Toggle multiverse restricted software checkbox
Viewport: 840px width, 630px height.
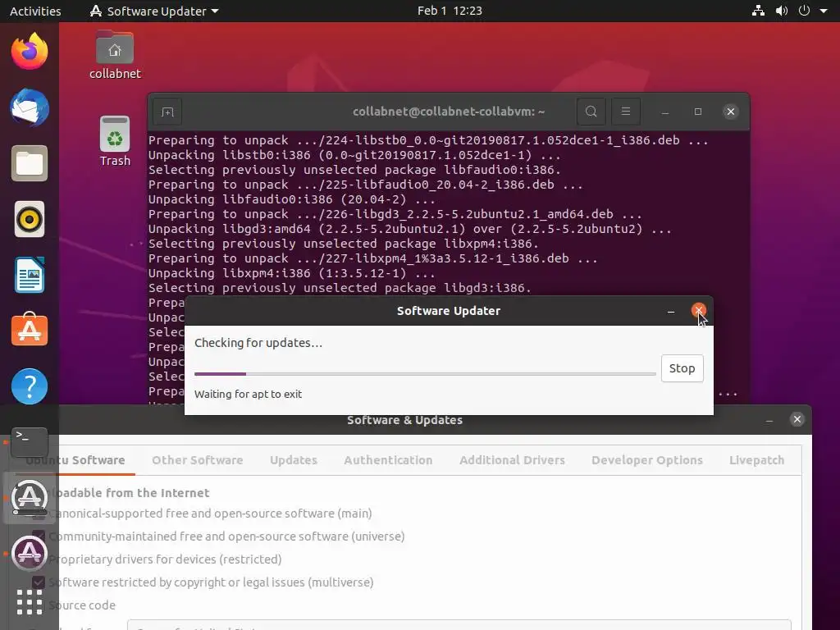(x=39, y=582)
